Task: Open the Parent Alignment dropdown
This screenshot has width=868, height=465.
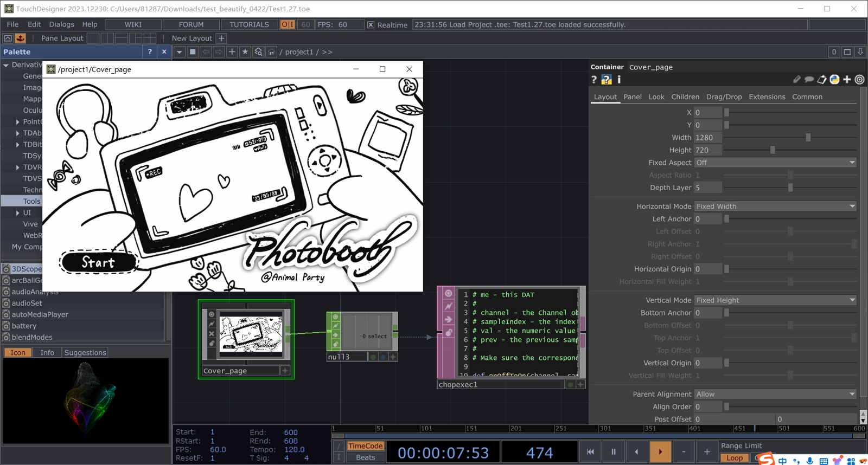Action: (x=775, y=394)
